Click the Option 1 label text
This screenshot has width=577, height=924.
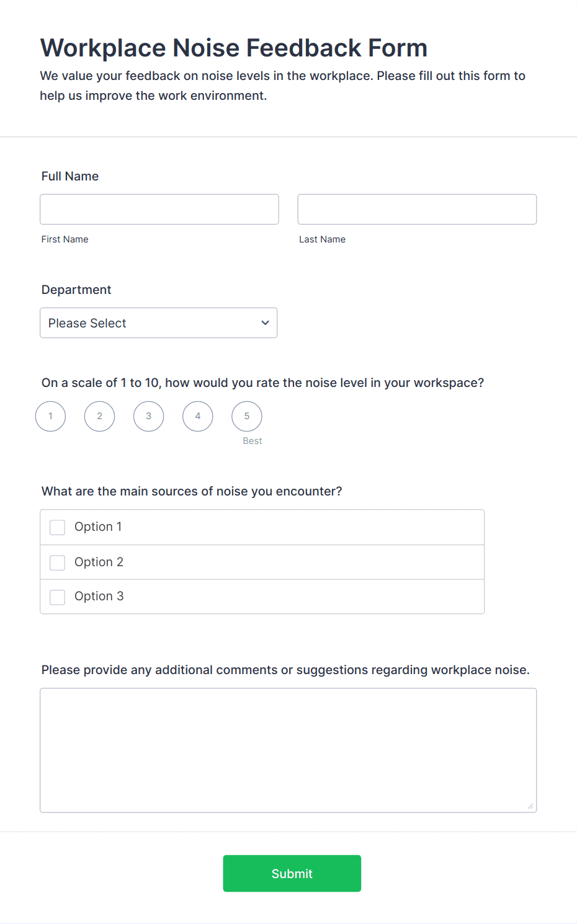(98, 526)
